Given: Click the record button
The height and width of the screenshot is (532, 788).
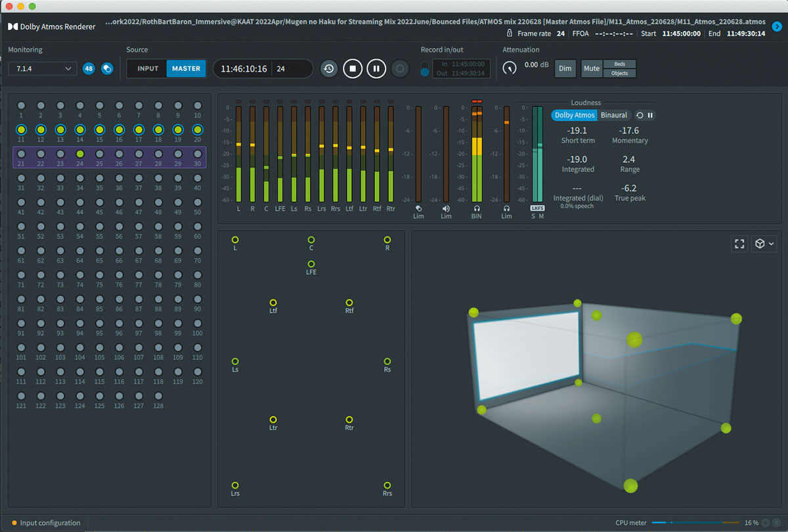Looking at the screenshot, I should pos(399,68).
